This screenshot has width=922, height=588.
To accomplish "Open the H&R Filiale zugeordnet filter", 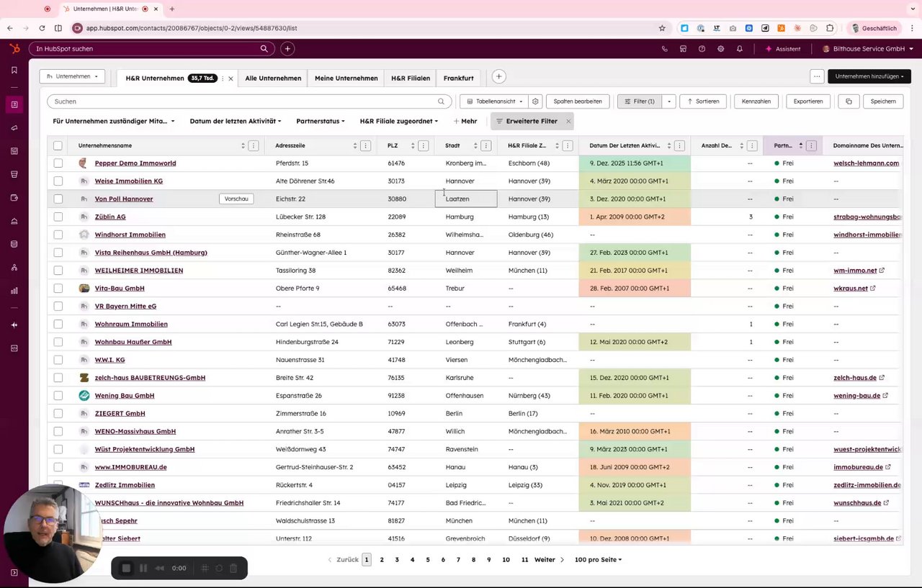I will pos(399,121).
